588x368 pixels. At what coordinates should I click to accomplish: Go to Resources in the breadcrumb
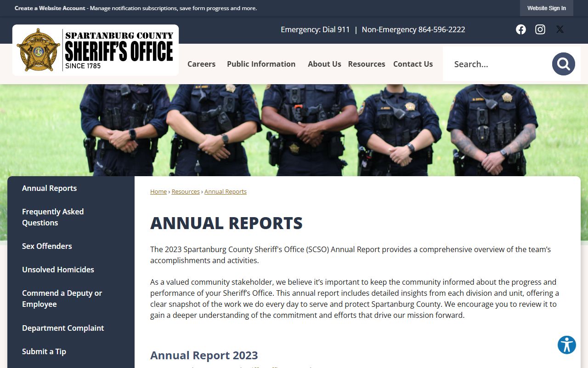click(186, 191)
